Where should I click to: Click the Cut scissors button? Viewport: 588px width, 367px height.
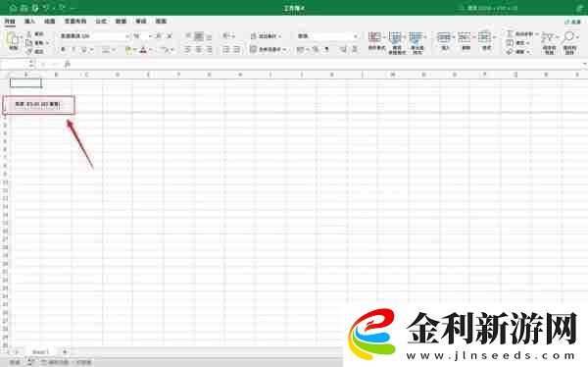pyautogui.click(x=28, y=34)
